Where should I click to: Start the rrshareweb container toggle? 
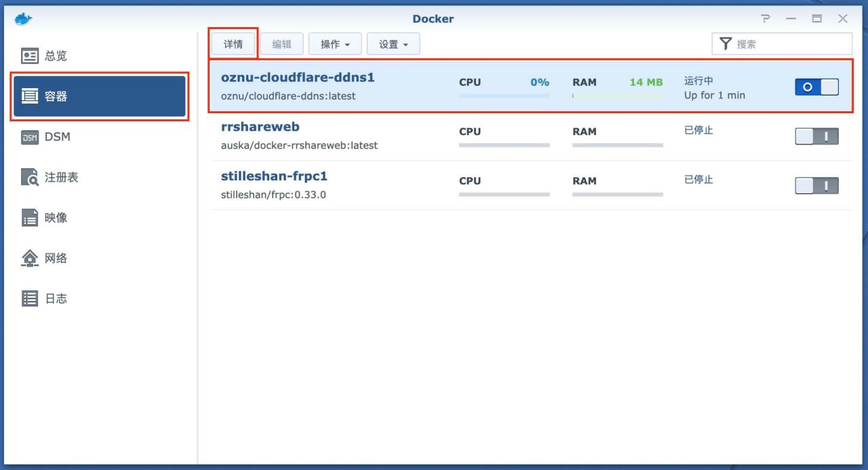pyautogui.click(x=817, y=136)
